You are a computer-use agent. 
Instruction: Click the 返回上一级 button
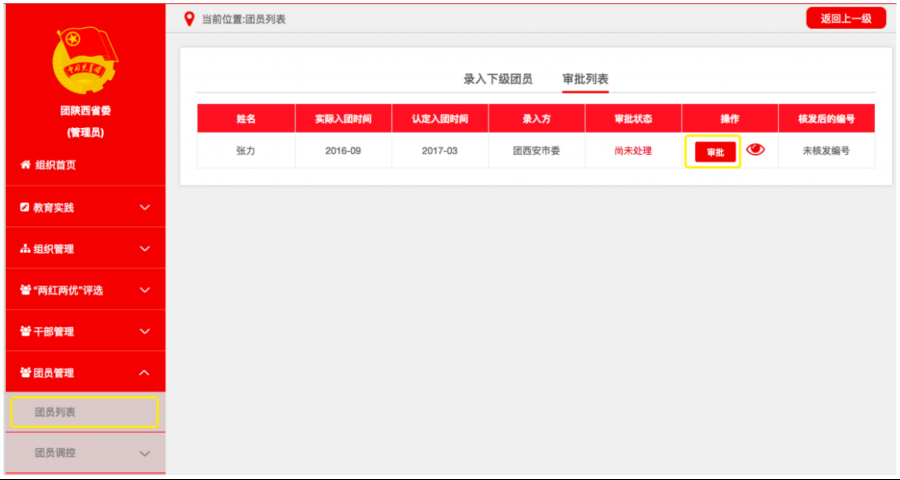pyautogui.click(x=845, y=18)
